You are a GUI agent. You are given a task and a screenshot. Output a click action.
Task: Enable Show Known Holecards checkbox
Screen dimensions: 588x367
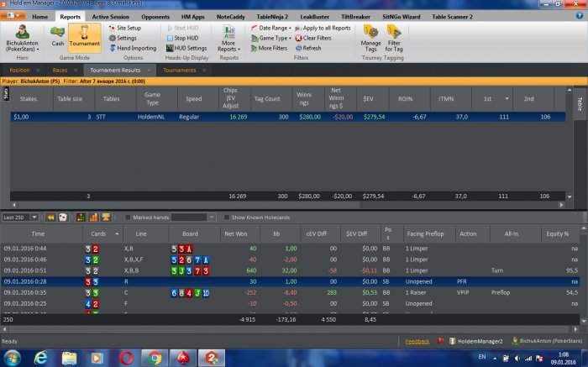226,218
